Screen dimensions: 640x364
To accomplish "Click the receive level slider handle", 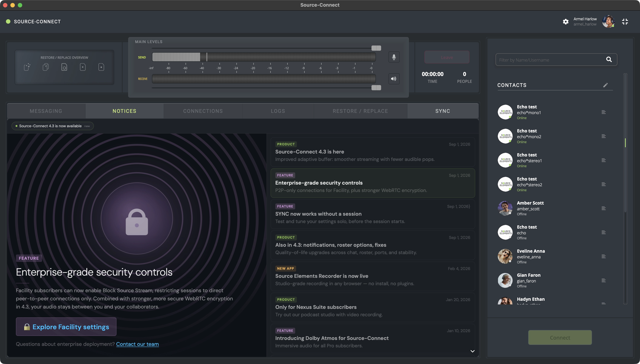I will (x=376, y=88).
